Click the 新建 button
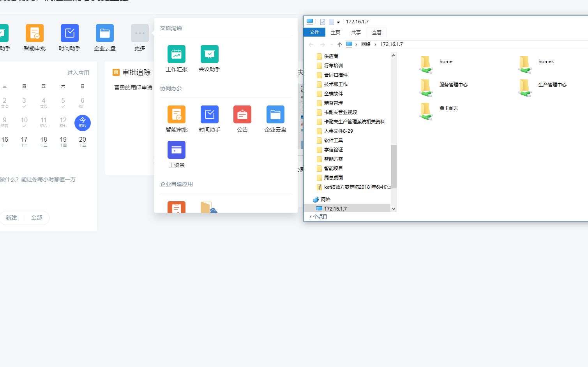This screenshot has width=588, height=367. [11, 218]
